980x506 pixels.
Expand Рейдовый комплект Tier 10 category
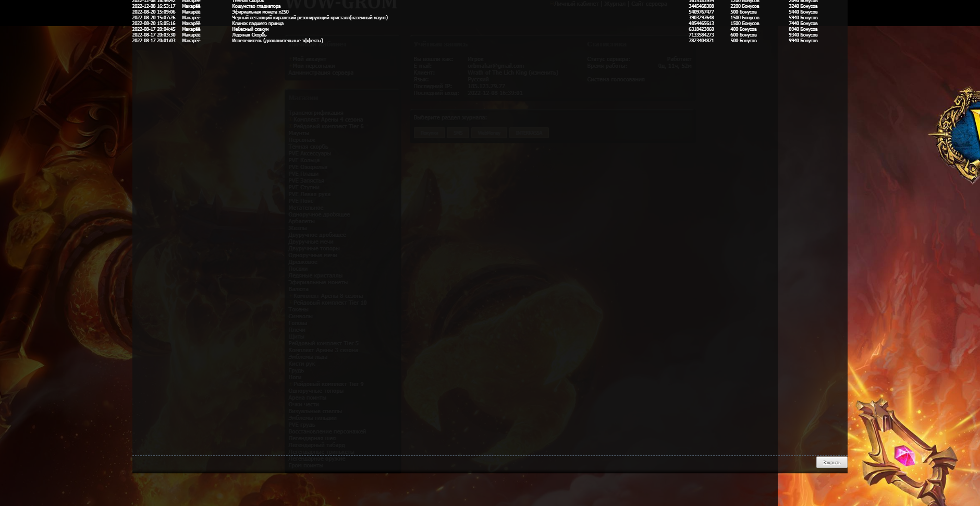pyautogui.click(x=329, y=303)
